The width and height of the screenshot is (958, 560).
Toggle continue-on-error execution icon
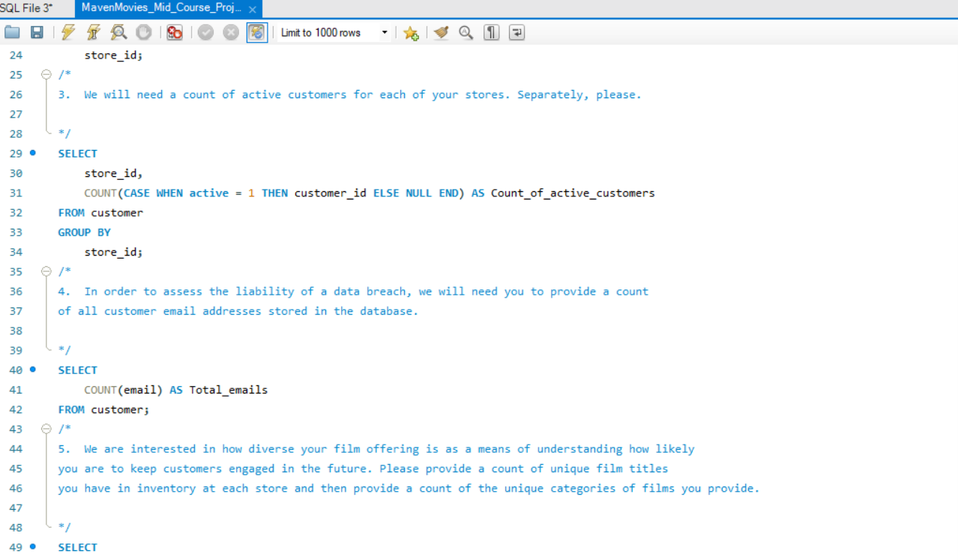coord(175,32)
